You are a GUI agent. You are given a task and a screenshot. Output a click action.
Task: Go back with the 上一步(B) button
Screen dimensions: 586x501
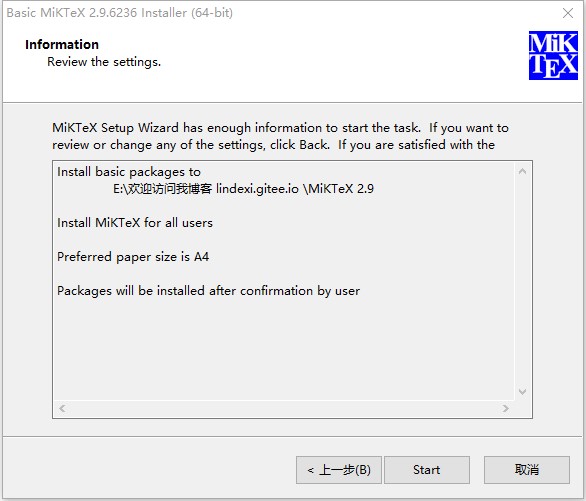(339, 470)
